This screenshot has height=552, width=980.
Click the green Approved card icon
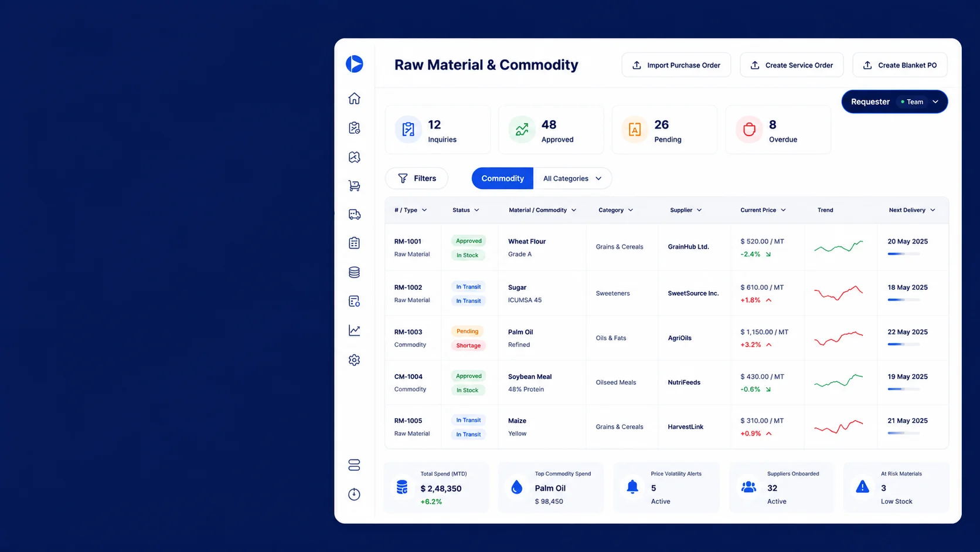(x=522, y=130)
